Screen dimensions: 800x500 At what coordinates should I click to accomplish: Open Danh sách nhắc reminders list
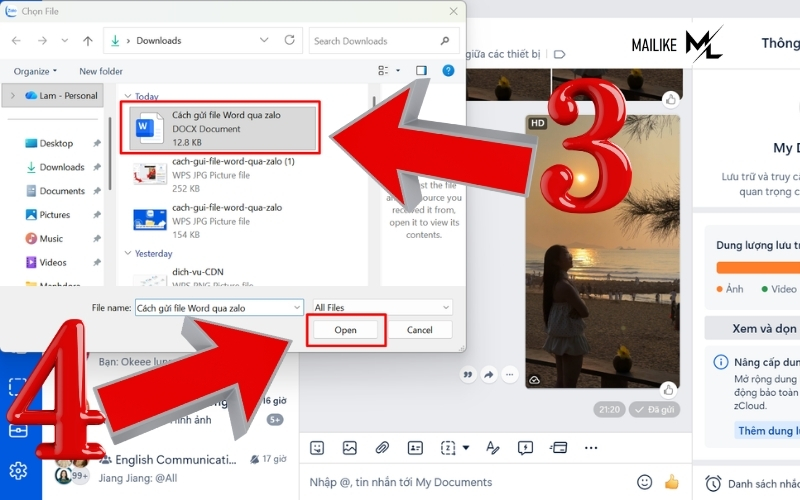tap(753, 483)
